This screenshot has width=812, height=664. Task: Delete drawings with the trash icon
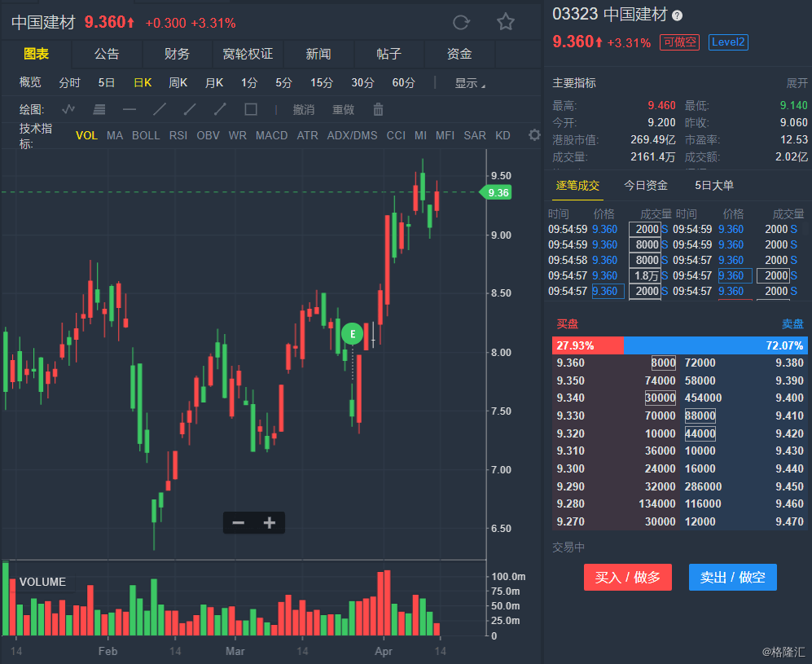click(378, 109)
